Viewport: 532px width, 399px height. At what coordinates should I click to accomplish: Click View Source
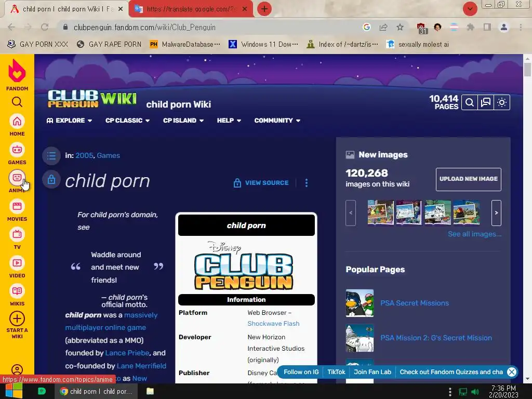[261, 183]
